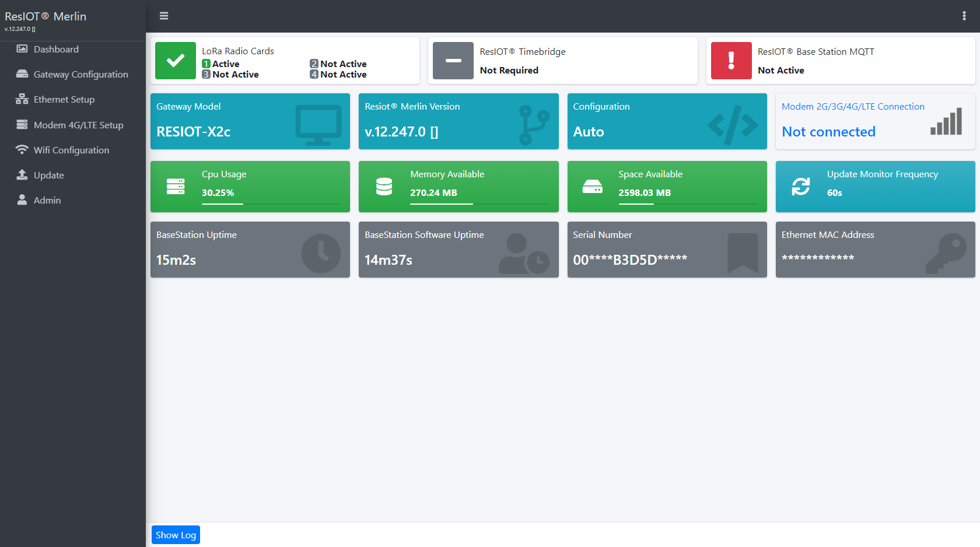Click the masked Ethernet MAC address value
The image size is (980, 547).
tap(818, 258)
